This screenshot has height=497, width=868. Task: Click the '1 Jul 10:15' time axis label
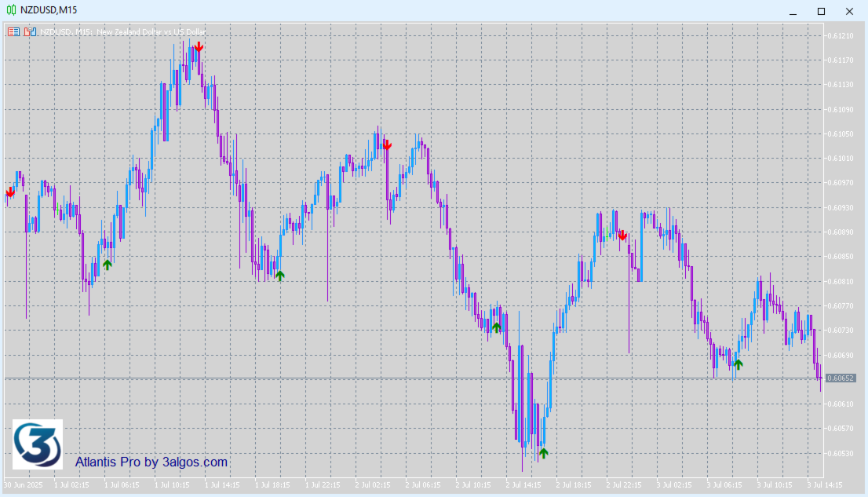(x=172, y=484)
